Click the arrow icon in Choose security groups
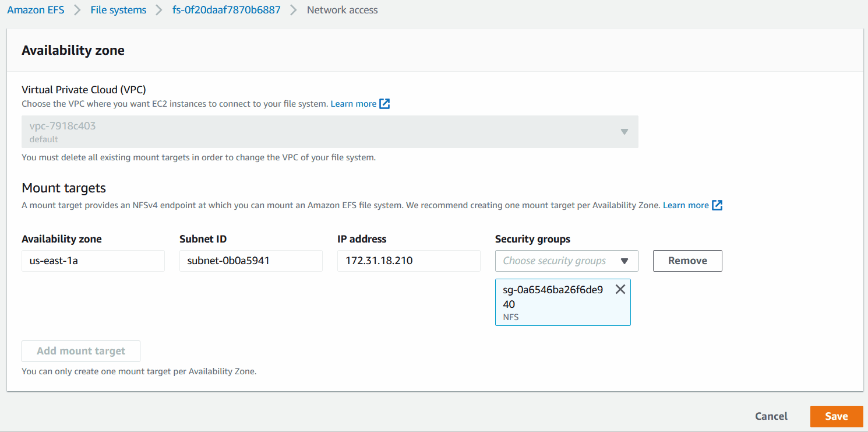Image resolution: width=868 pixels, height=432 pixels. pyautogui.click(x=624, y=261)
